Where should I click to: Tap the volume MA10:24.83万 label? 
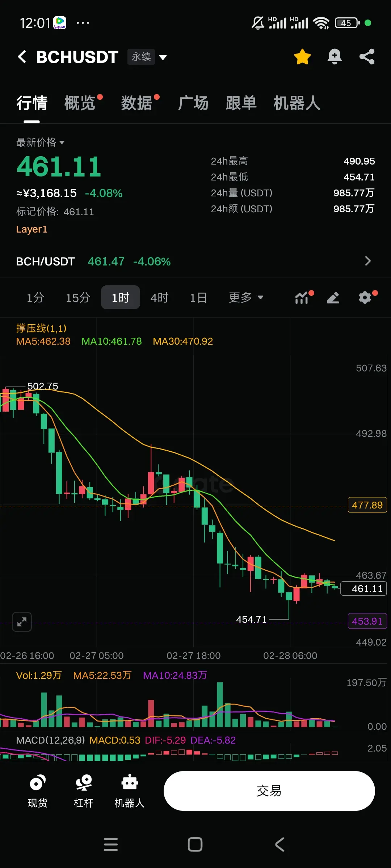click(175, 675)
